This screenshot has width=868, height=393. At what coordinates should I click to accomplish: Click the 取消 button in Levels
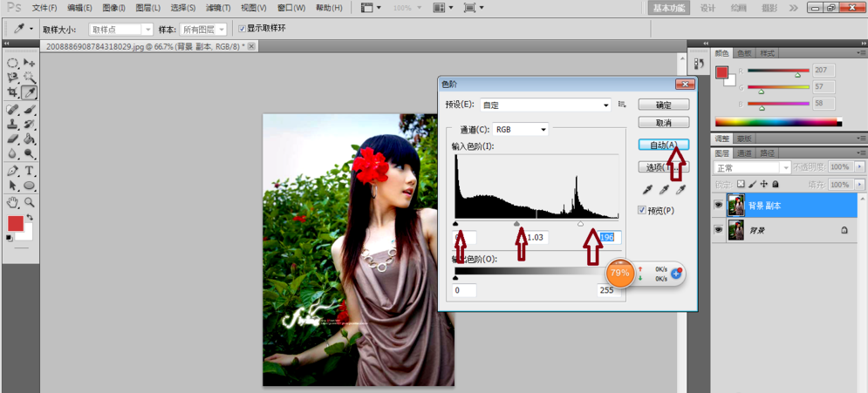[664, 123]
